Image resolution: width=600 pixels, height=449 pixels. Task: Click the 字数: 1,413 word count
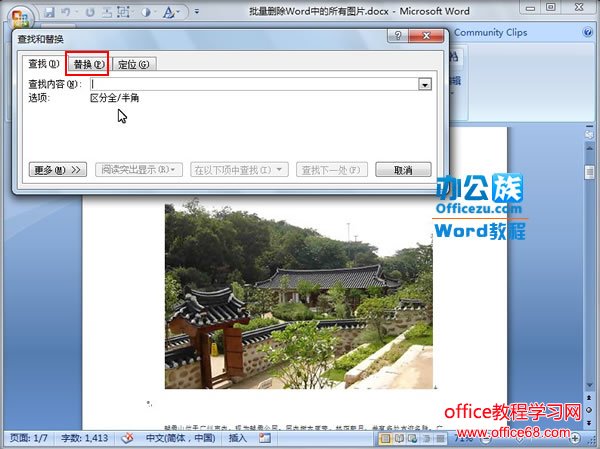[x=85, y=438]
